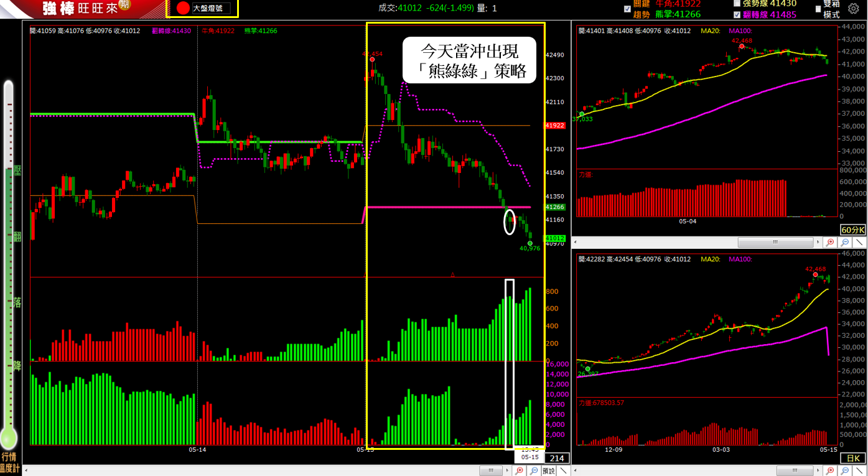Toggle the 關鍵趨勢 checkbox
Screen dimensions: 868x476
628,9
